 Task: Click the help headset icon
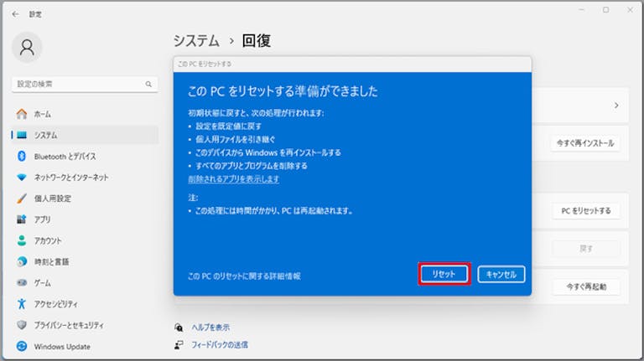[179, 327]
